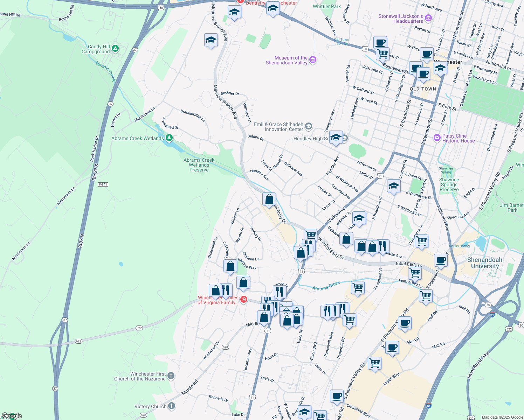Screen dimensions: 524x420
Task: Select the school marker at Handley High School
Action: click(336, 137)
